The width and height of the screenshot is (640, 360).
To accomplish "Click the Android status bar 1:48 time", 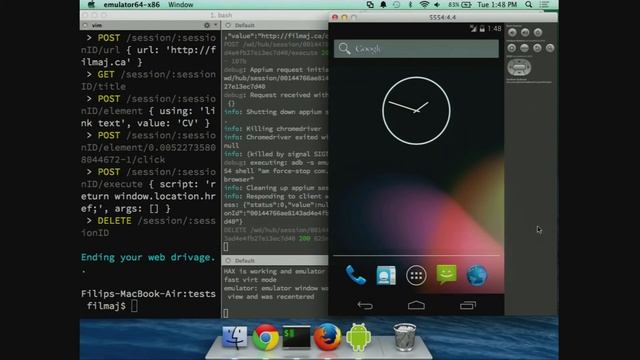I will tap(494, 29).
